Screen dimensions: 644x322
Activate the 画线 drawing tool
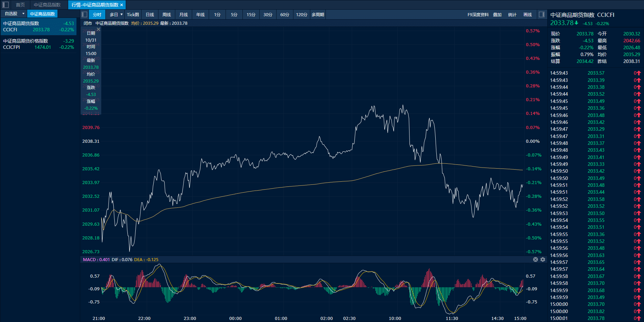coord(528,14)
